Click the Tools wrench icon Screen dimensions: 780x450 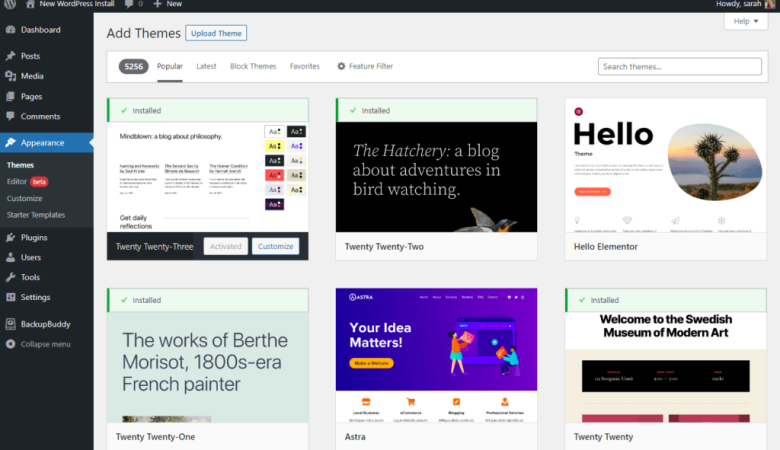(10, 277)
